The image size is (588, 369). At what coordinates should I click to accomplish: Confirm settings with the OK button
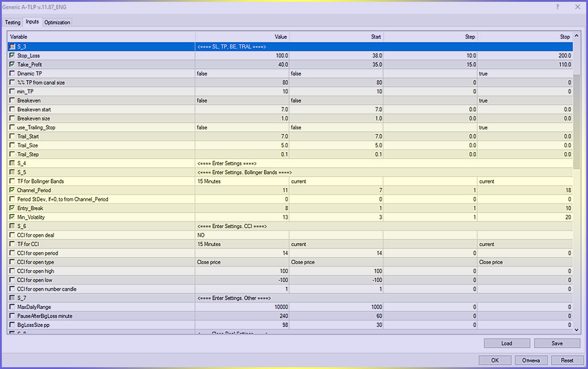[495, 360]
